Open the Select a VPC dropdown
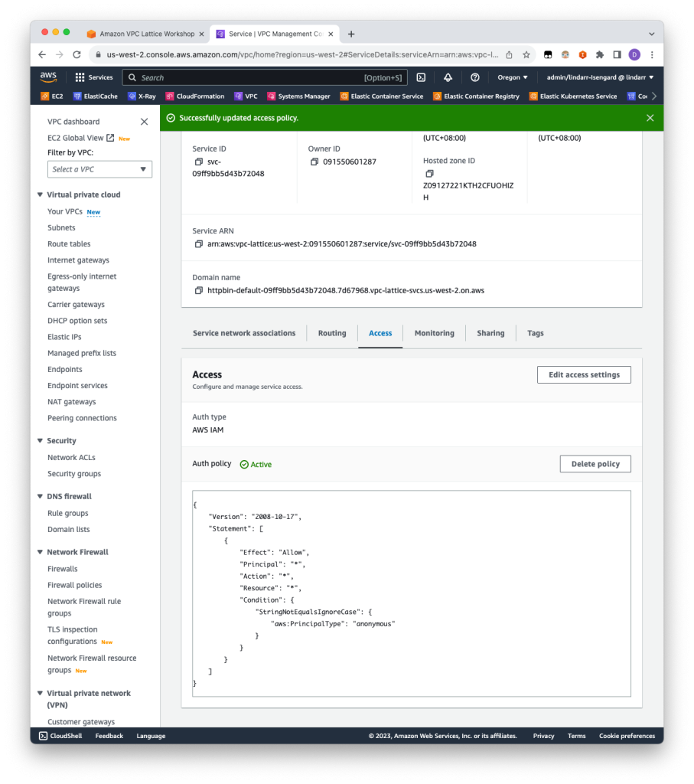Viewport: 694px width, 784px height. click(99, 168)
